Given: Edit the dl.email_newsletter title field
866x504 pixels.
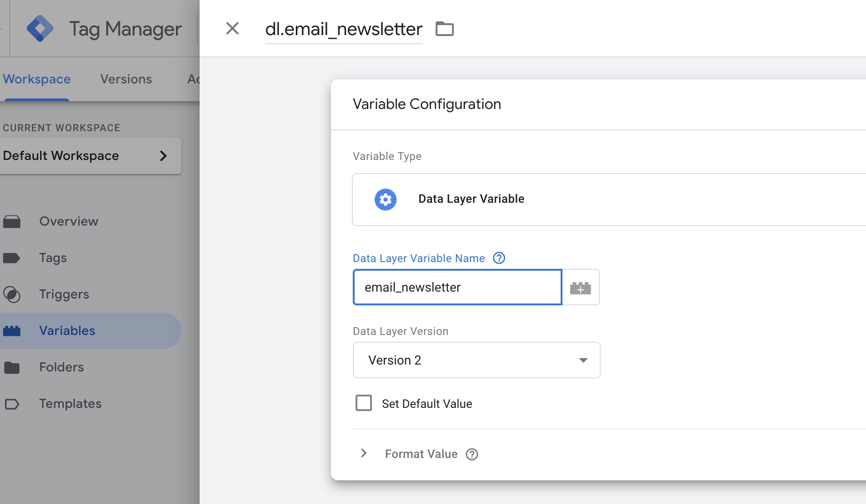Looking at the screenshot, I should click(x=344, y=29).
